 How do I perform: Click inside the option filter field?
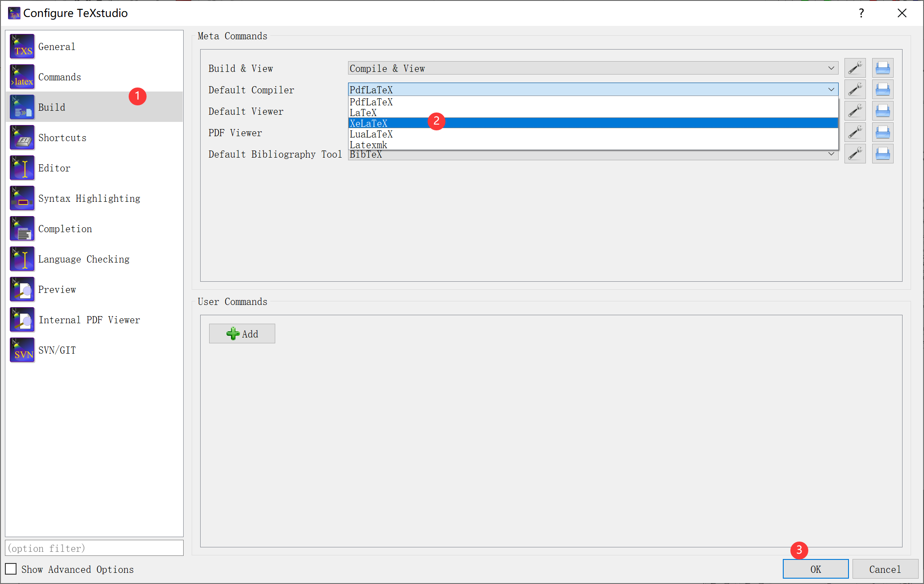[x=94, y=548]
